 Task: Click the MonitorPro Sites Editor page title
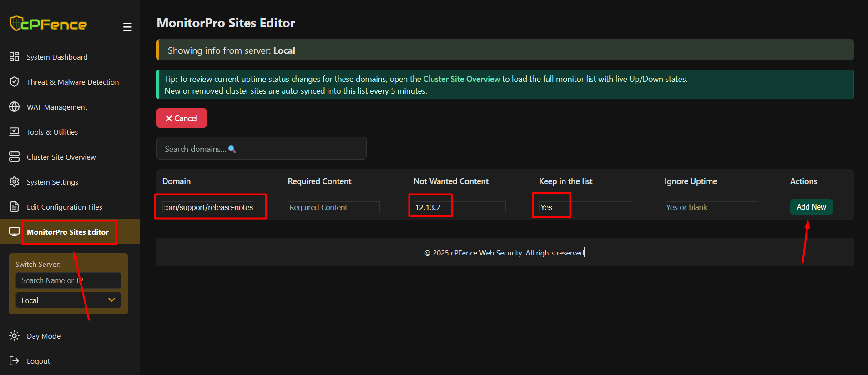click(x=226, y=23)
